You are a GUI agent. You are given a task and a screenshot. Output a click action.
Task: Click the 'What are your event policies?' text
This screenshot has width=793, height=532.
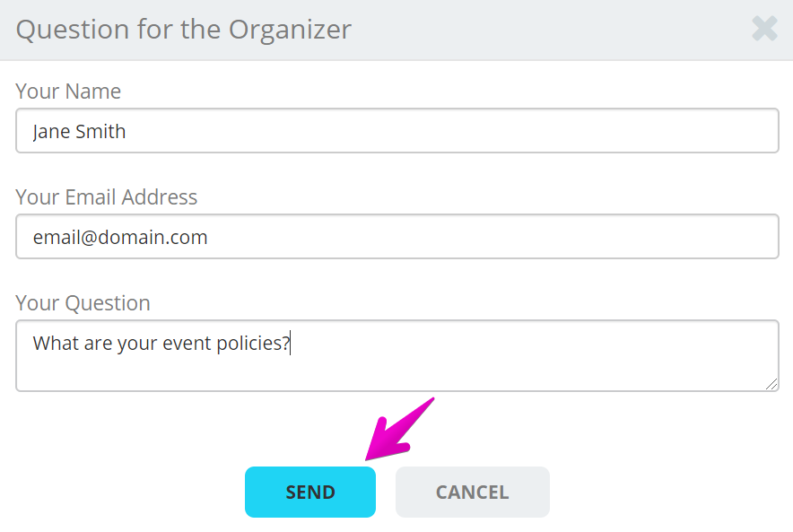tap(161, 344)
